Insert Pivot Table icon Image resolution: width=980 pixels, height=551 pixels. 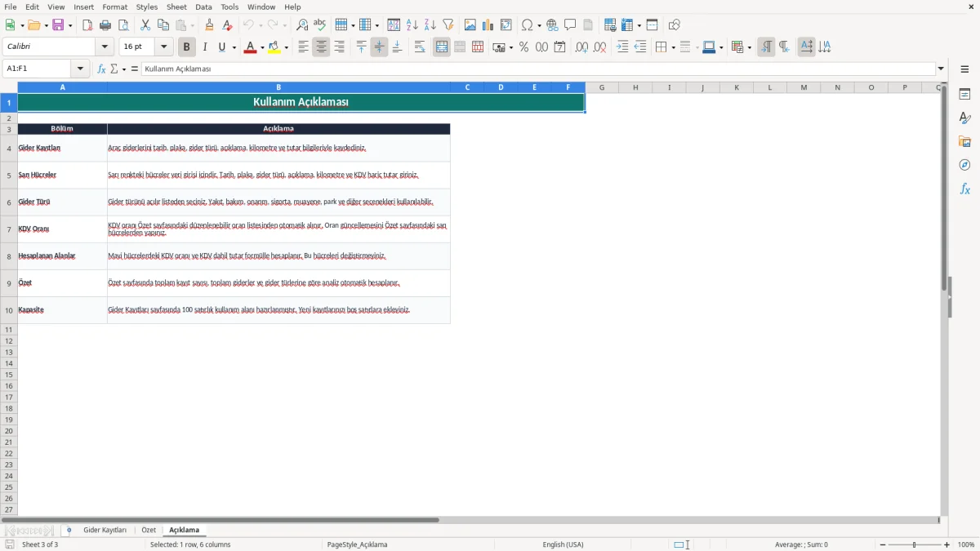tap(506, 25)
